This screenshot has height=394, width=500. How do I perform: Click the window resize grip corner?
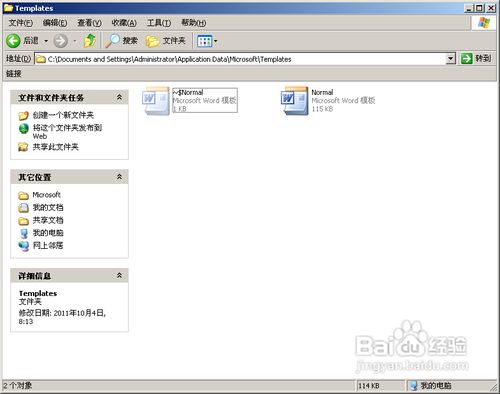(x=493, y=387)
